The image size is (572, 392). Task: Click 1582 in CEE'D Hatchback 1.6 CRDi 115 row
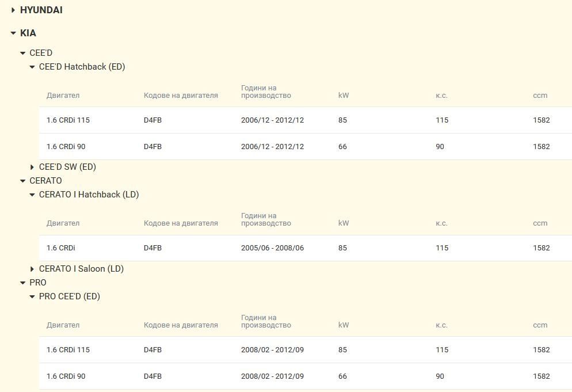pos(542,120)
